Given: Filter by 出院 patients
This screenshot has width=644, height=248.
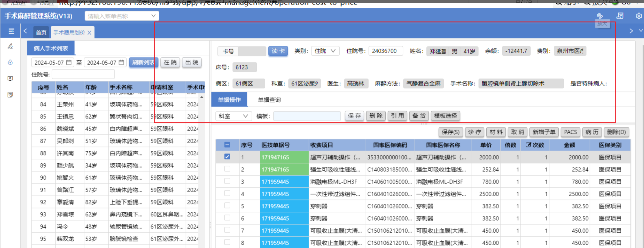Looking at the screenshot, I should (192, 62).
